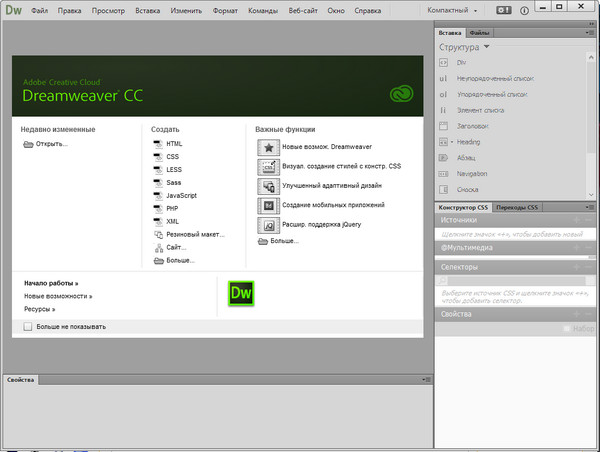Open the Heading level dropdown arrow
600x452 pixels.
pos(452,142)
